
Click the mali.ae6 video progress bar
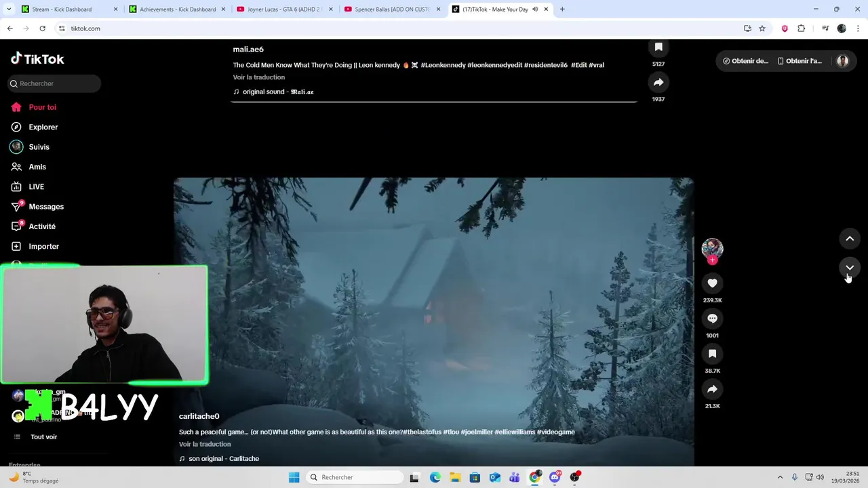434,102
